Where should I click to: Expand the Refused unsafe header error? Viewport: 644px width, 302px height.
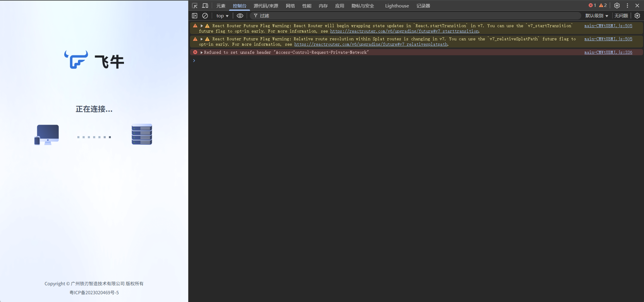(x=202, y=52)
